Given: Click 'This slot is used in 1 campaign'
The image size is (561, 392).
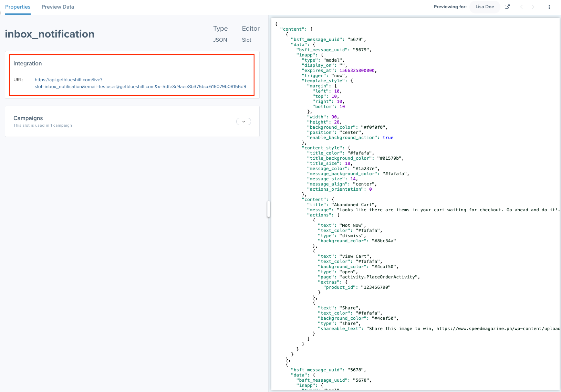Looking at the screenshot, I should 43,125.
